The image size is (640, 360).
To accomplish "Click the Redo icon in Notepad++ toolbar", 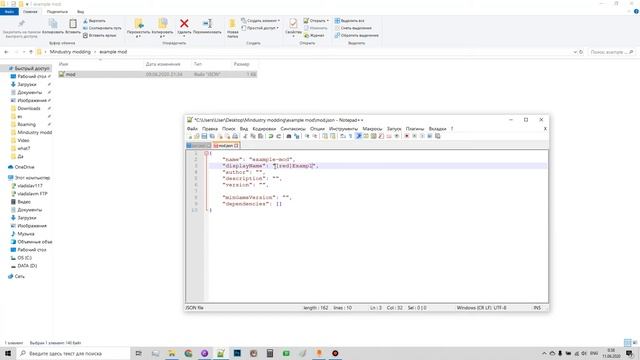I will 278,136.
